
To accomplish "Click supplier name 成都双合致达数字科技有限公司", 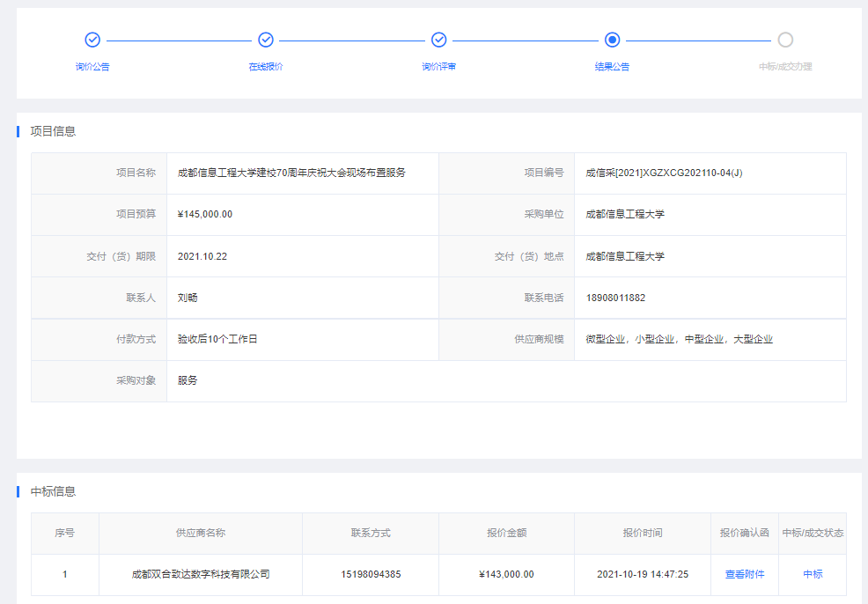I will (x=201, y=575).
